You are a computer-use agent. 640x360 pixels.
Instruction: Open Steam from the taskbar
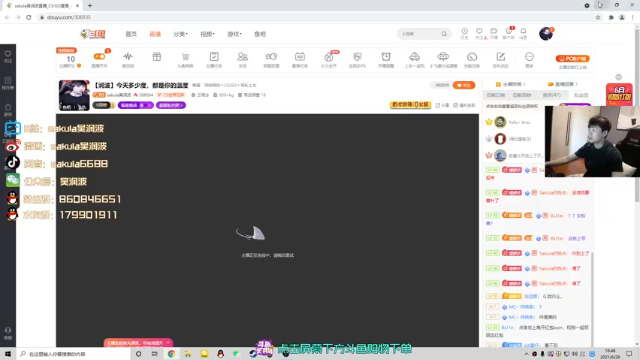(x=253, y=354)
